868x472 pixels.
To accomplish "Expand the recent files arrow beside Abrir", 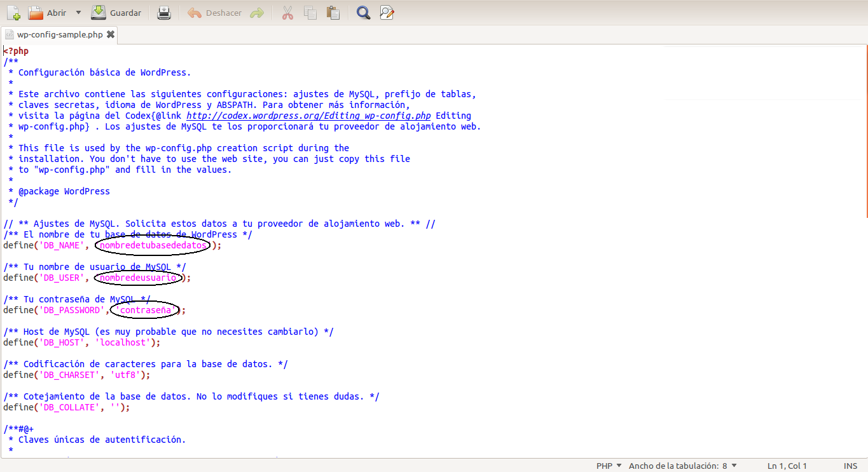I will [x=78, y=13].
